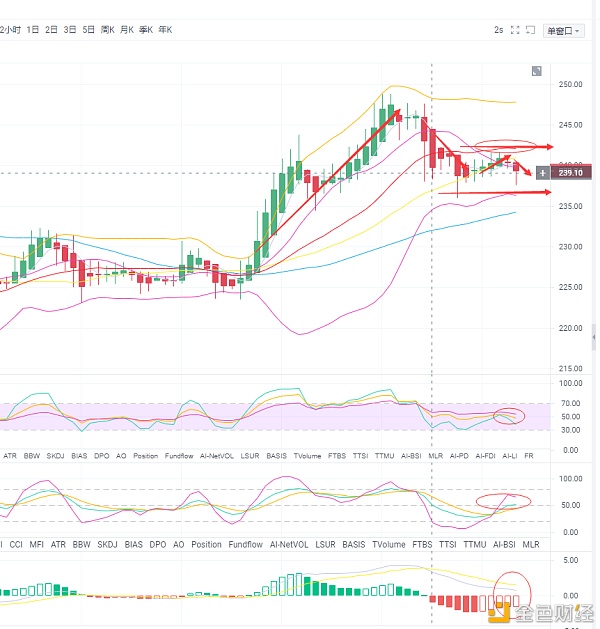Select SKDJ in lower indicator row
The image size is (600, 629).
(x=107, y=545)
